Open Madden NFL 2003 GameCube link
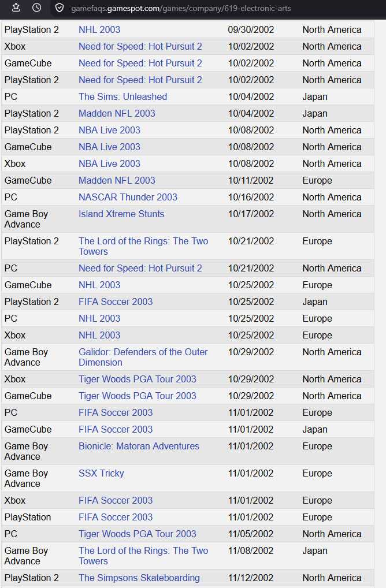 point(117,180)
